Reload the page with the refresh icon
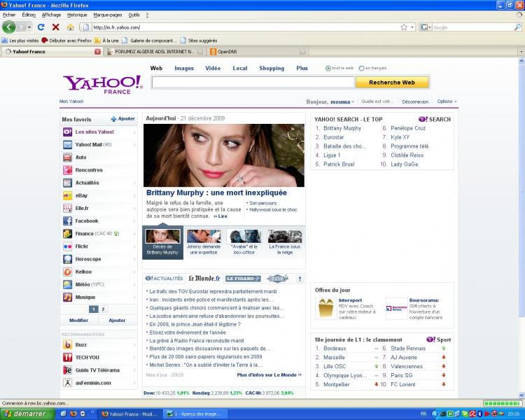This screenshot has height=420, width=525. click(x=41, y=27)
